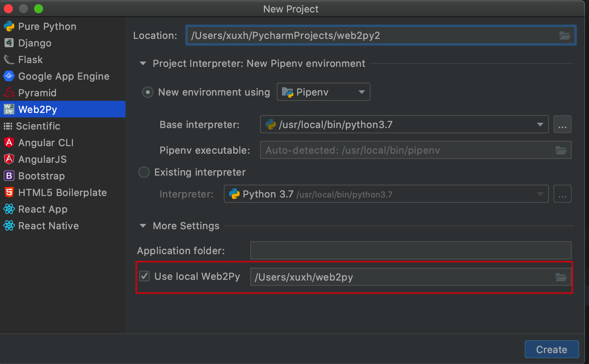Click the Scientific grid icon
Image resolution: width=589 pixels, height=364 pixels.
point(8,126)
